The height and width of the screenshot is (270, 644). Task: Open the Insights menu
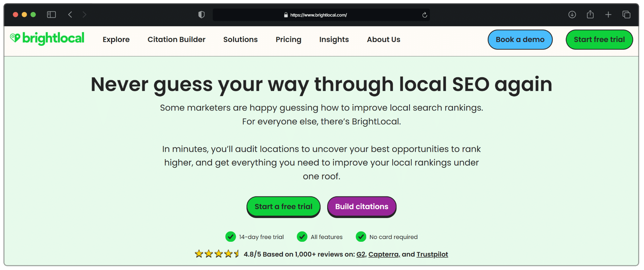click(334, 40)
